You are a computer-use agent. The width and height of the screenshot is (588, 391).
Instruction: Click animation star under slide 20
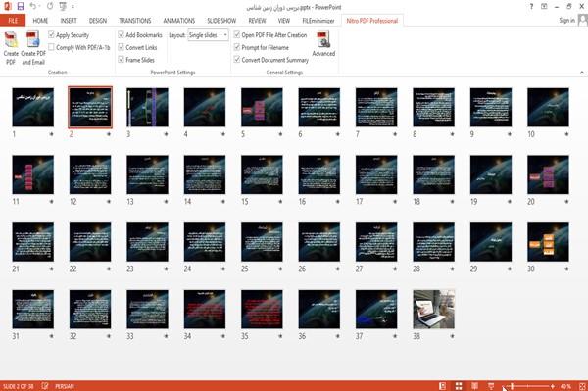[566, 202]
